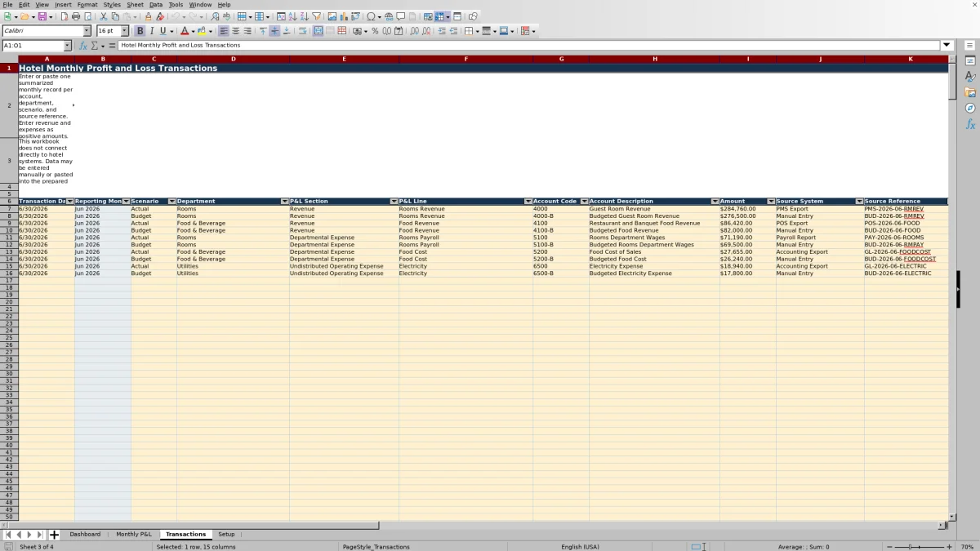Screen dimensions: 980x551
Task: Open the Format menu
Action: coord(87,5)
